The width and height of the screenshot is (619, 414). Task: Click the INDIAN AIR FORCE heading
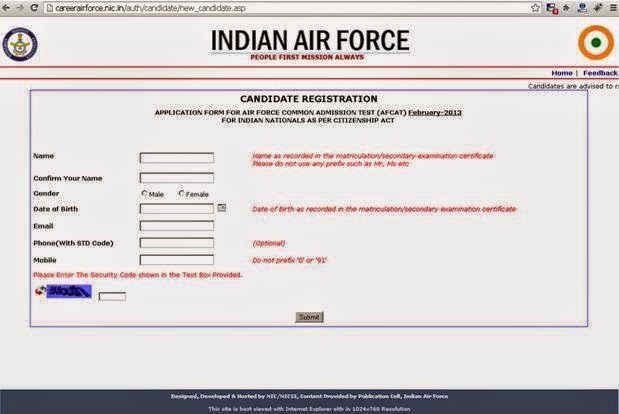[x=310, y=40]
